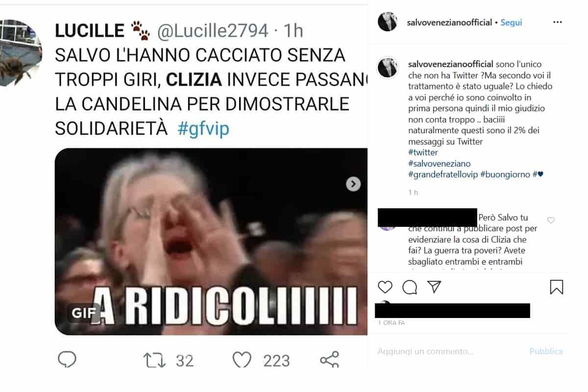
Task: Click the tweet's reply bubble icon
Action: click(67, 360)
